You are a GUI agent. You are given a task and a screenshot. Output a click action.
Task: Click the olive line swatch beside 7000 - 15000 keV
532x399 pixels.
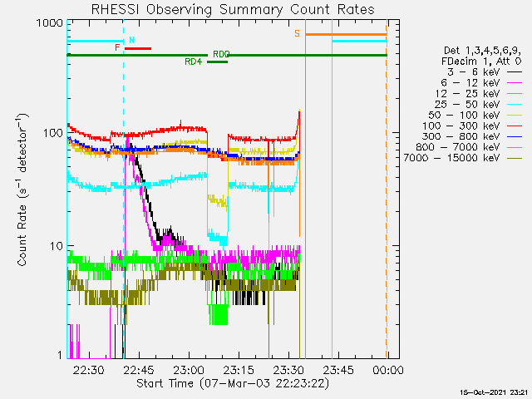click(x=515, y=158)
